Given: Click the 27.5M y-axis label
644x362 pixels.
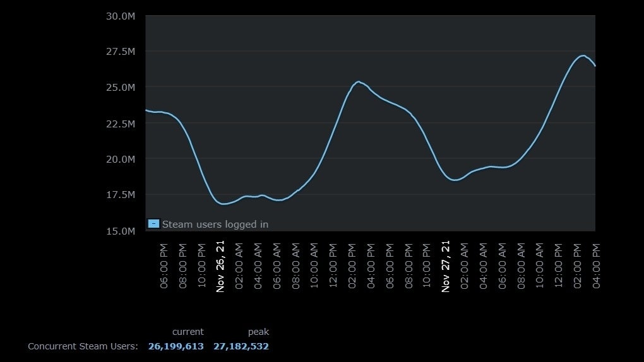Looking at the screenshot, I should coord(120,51).
